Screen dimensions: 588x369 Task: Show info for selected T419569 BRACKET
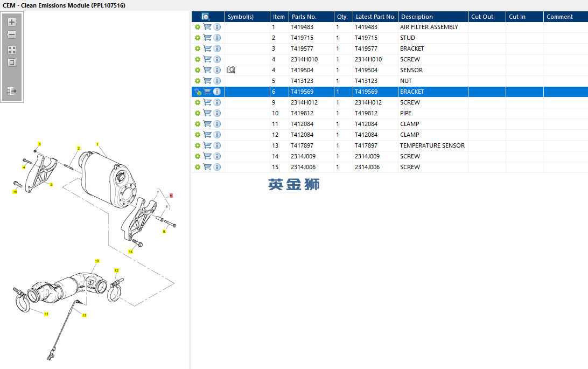coord(217,92)
